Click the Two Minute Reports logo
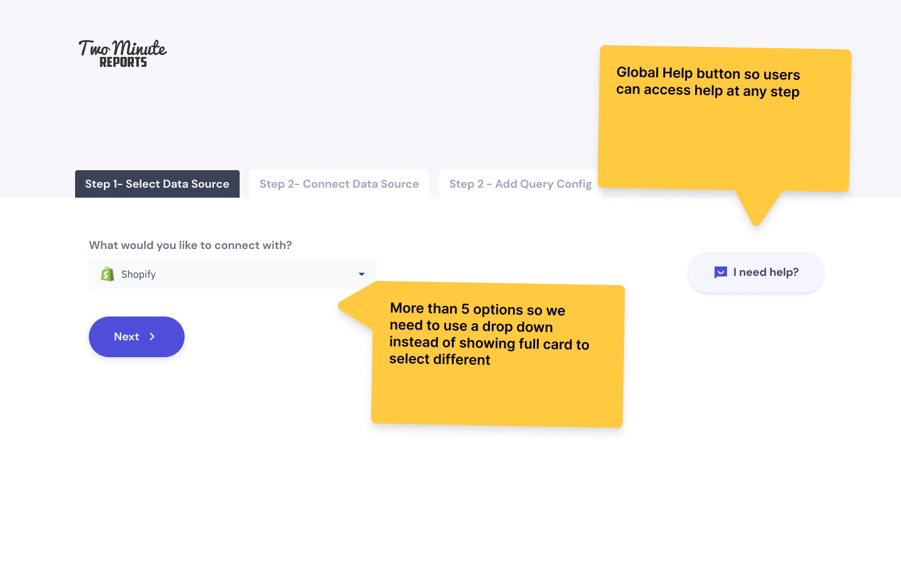 tap(123, 53)
